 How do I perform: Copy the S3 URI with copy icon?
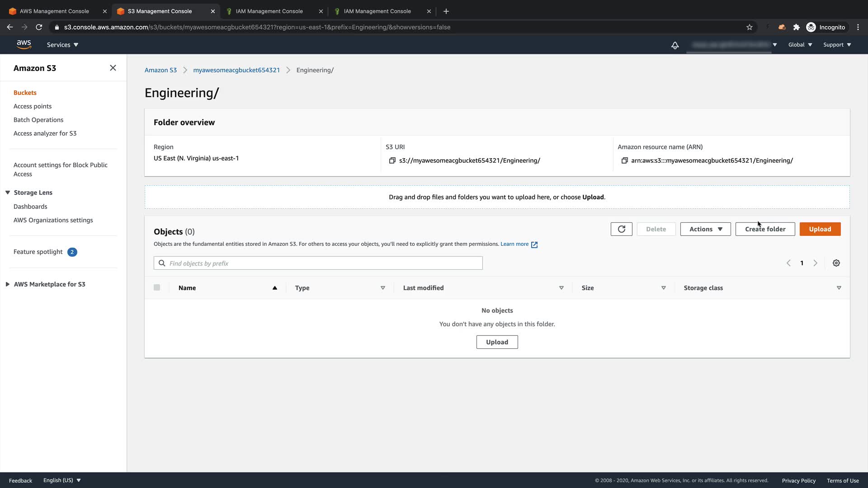click(x=392, y=160)
